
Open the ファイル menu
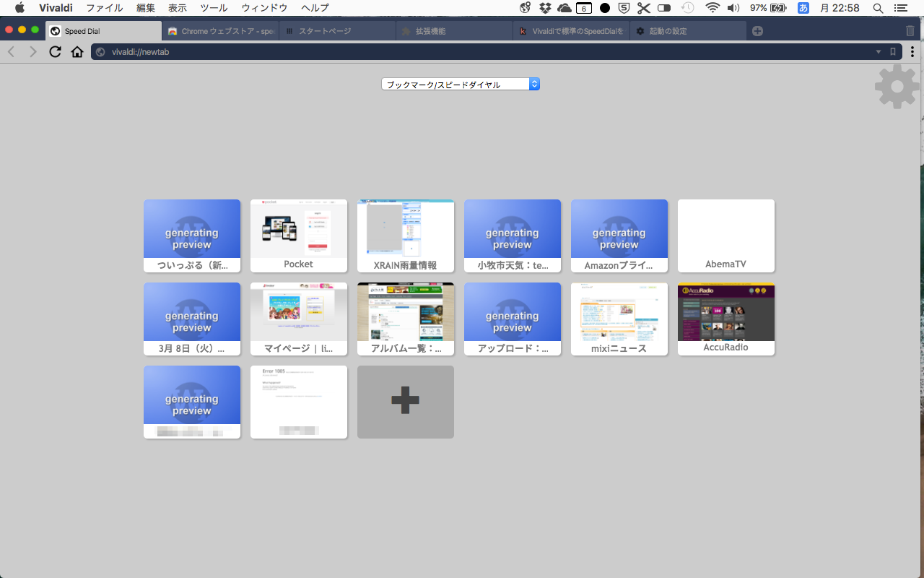pos(104,8)
